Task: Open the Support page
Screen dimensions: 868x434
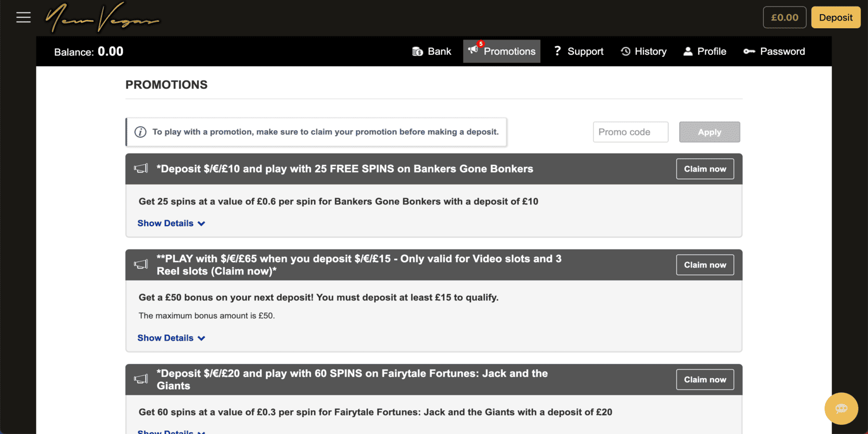Action: (x=579, y=52)
